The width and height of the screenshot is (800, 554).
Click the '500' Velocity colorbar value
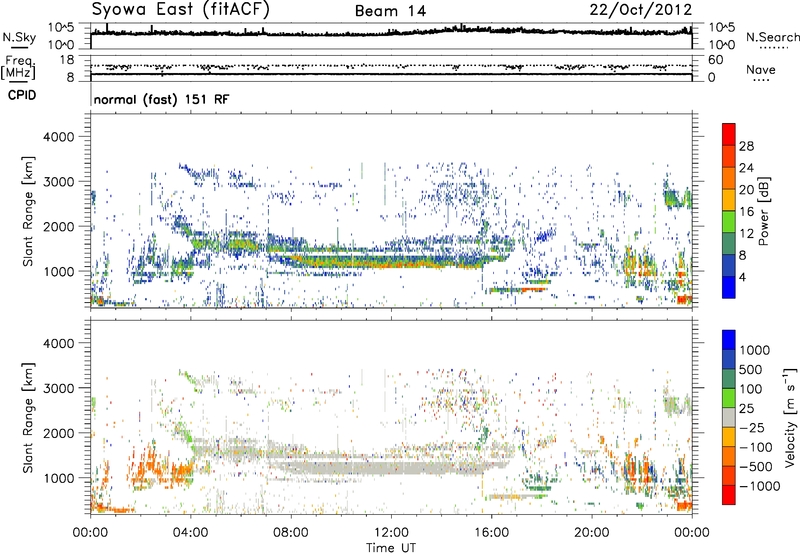tap(751, 370)
